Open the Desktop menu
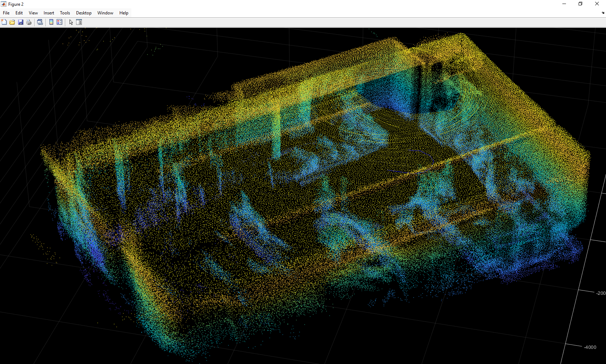This screenshot has height=364, width=606. click(84, 13)
